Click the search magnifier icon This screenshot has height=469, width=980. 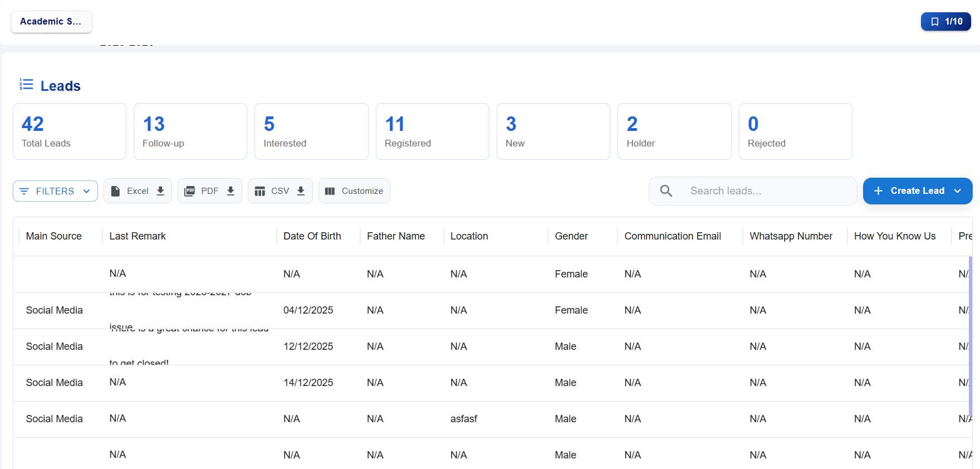coord(666,191)
